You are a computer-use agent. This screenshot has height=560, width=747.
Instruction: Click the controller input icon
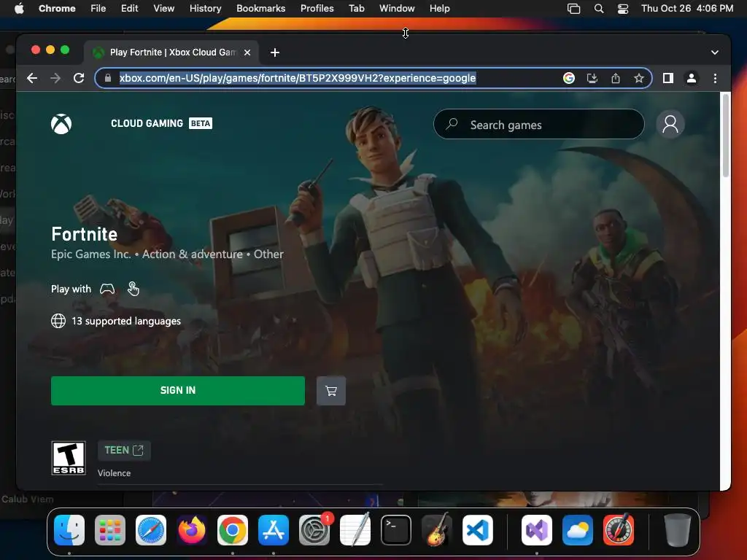click(107, 289)
